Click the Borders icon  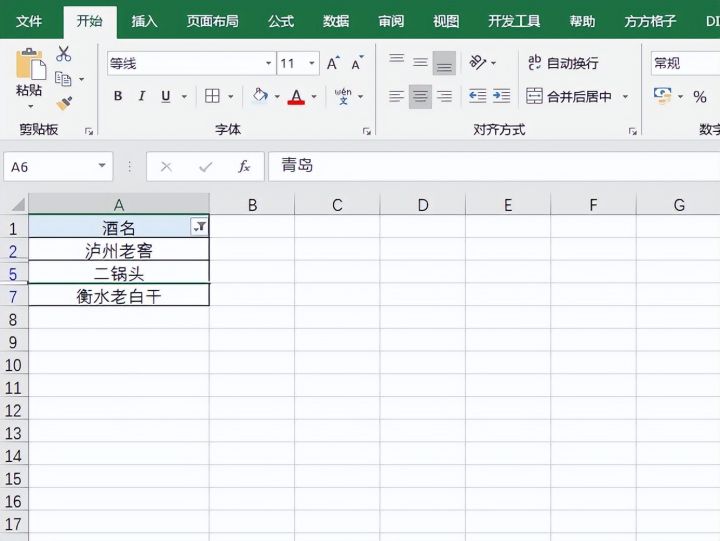[x=212, y=96]
